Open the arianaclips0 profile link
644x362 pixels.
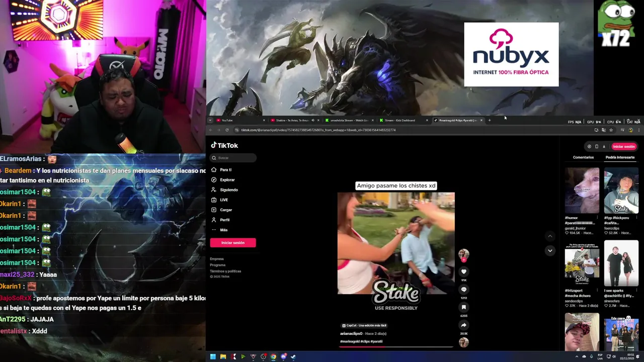(351, 334)
